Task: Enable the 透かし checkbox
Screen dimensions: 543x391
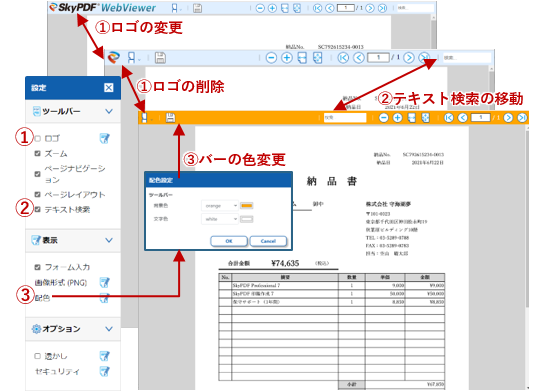Action: click(x=37, y=356)
